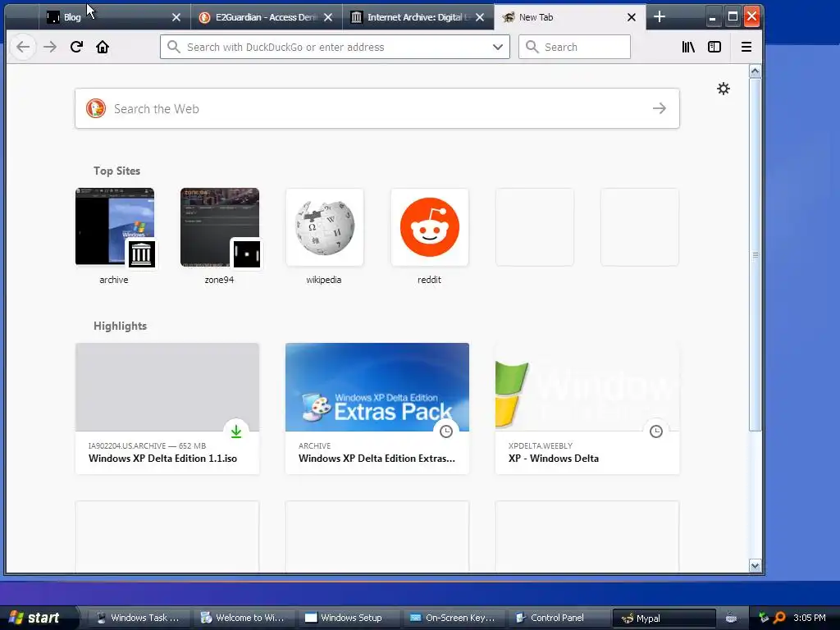Expand the address bar history dropdown
The width and height of the screenshot is (840, 630).
coord(498,47)
